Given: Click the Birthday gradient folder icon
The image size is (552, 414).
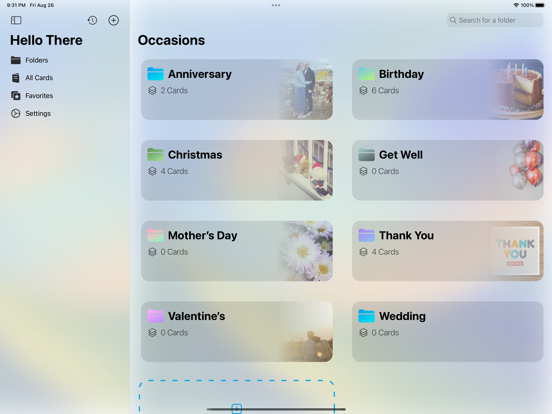Looking at the screenshot, I should click(366, 74).
